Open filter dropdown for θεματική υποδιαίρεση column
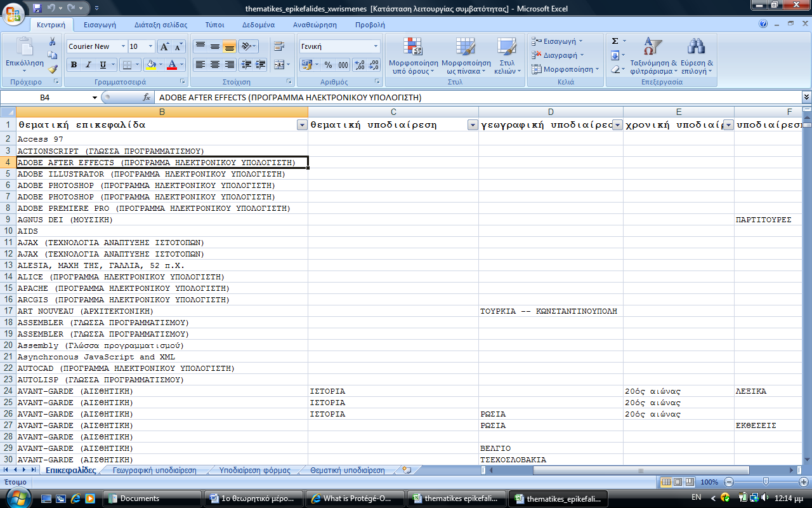 point(473,125)
